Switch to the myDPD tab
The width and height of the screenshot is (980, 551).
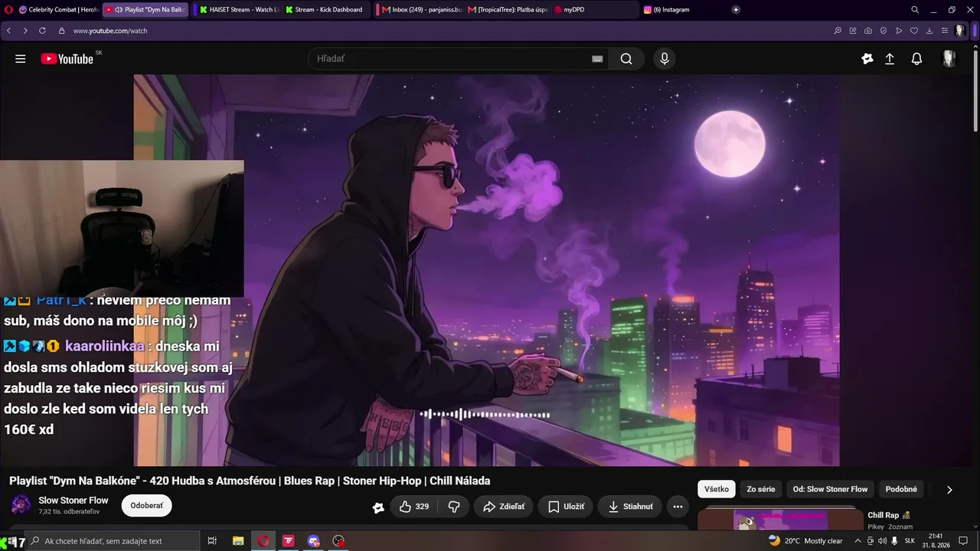(594, 10)
